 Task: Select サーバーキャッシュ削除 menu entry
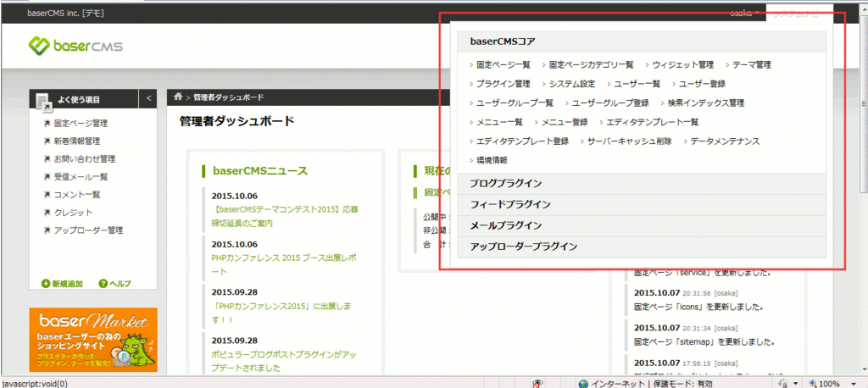coord(630,141)
